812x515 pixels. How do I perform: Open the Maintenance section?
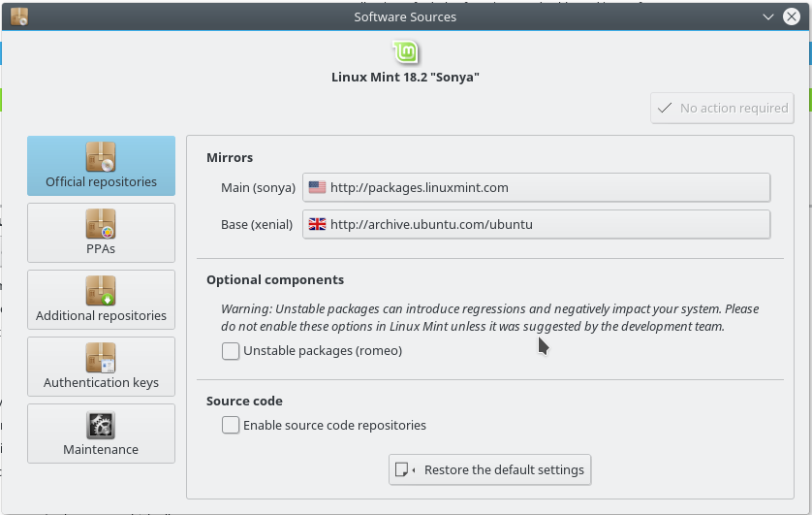click(101, 434)
